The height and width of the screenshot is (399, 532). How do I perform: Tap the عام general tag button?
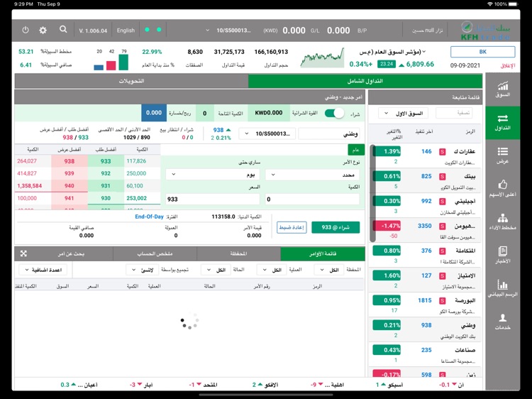click(356, 150)
